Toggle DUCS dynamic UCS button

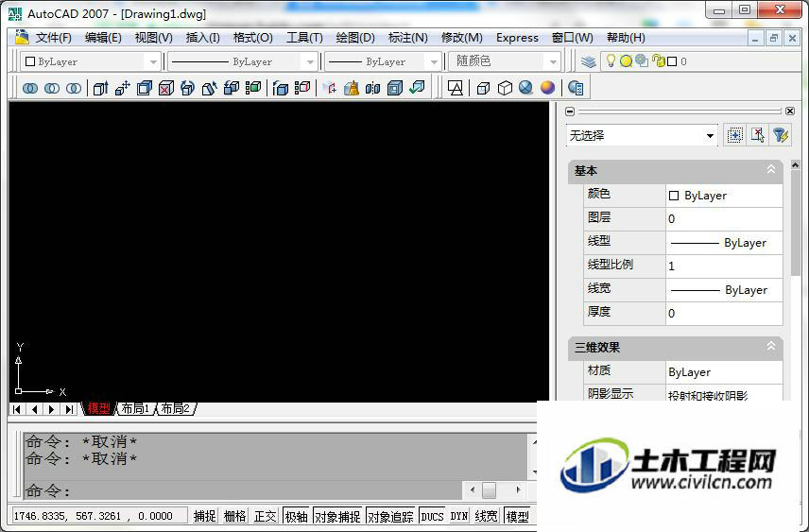pos(432,516)
